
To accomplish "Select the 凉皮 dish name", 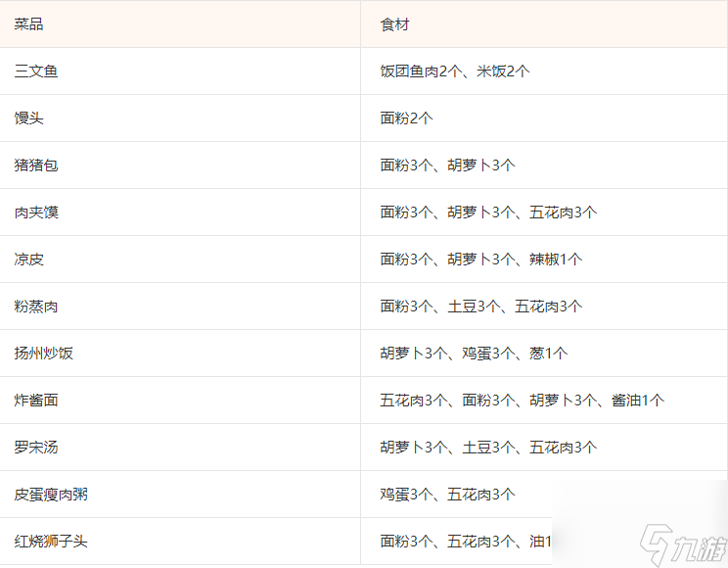I will click(29, 260).
